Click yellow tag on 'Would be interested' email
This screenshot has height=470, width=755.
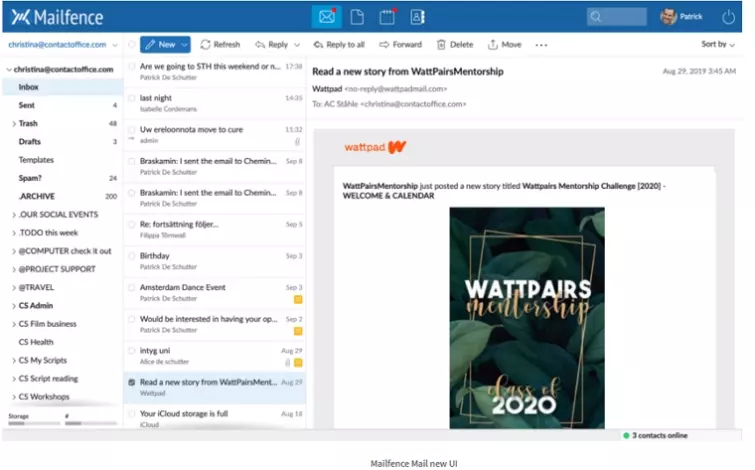pos(298,331)
